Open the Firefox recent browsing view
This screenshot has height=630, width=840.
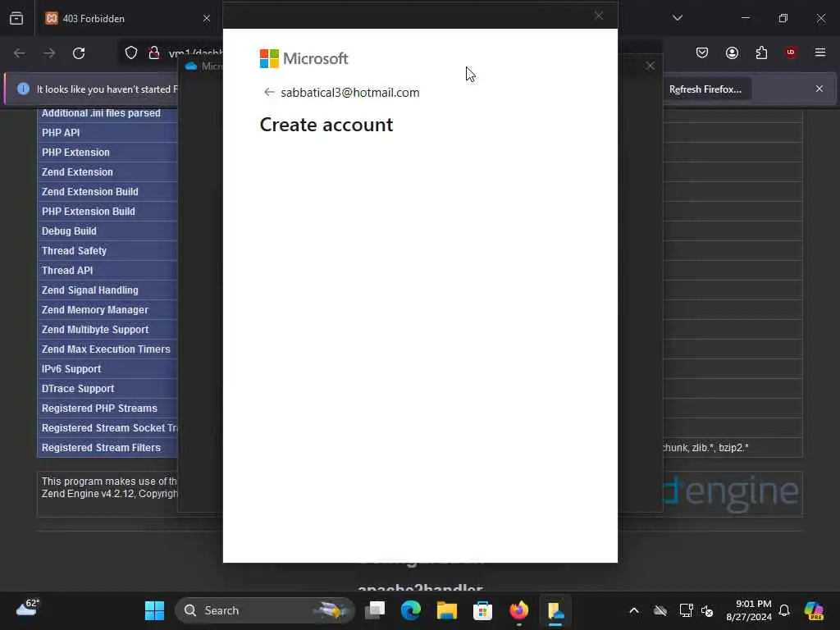click(16, 18)
